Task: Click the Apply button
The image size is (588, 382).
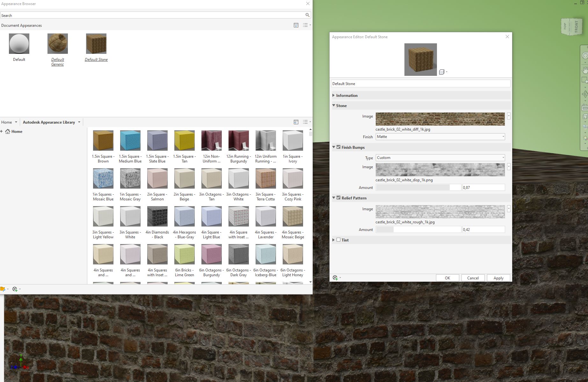Action: point(498,277)
